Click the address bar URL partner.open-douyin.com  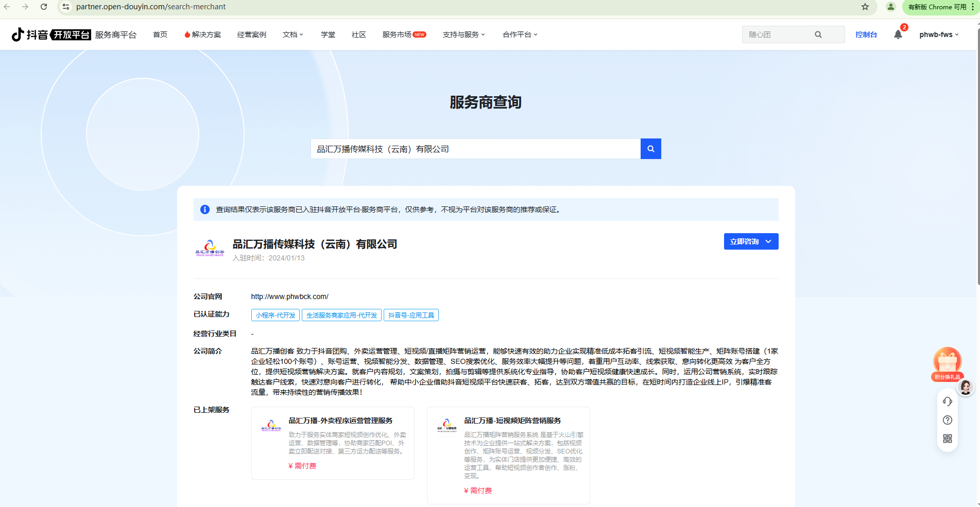point(151,7)
